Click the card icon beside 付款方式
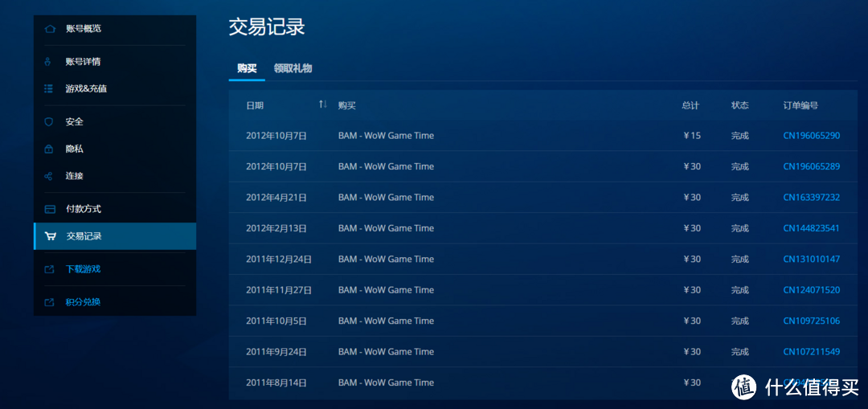 point(50,209)
